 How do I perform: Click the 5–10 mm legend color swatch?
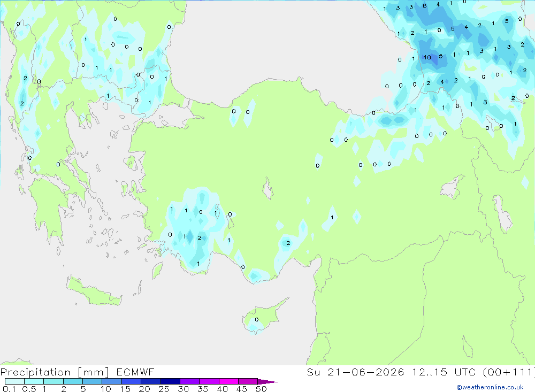93,381
